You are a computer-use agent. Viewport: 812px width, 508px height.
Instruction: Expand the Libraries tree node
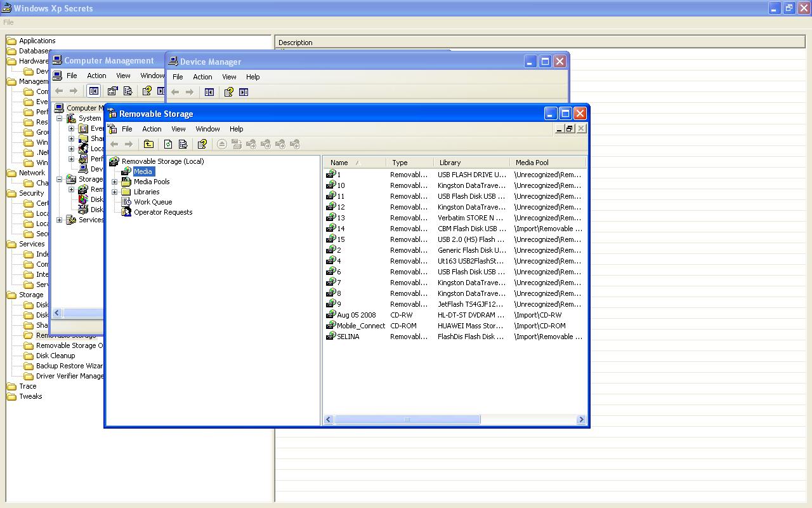pos(115,192)
